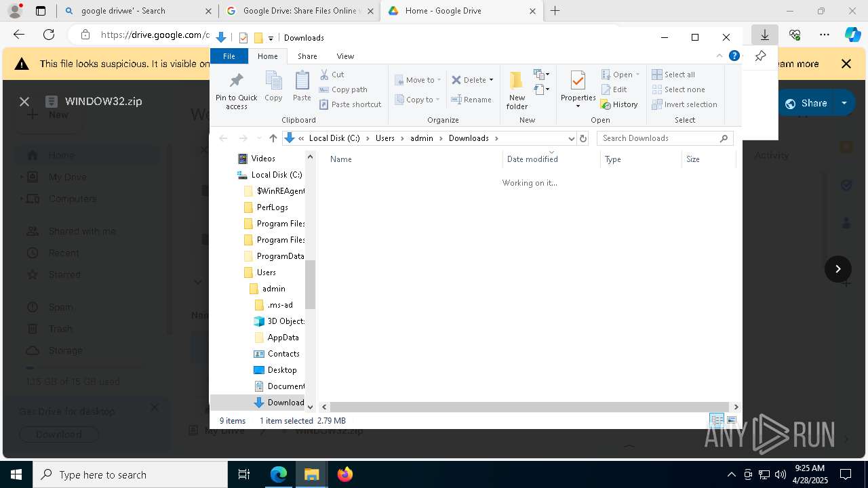This screenshot has width=868, height=488.
Task: Click the Paste ribbon button
Action: coord(302,86)
